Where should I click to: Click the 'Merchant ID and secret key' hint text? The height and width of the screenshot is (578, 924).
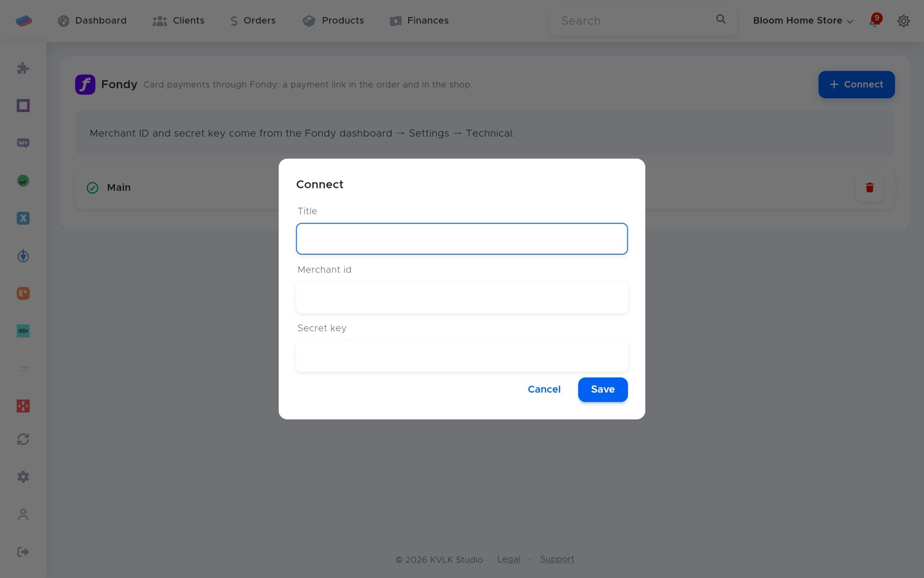coord(302,134)
